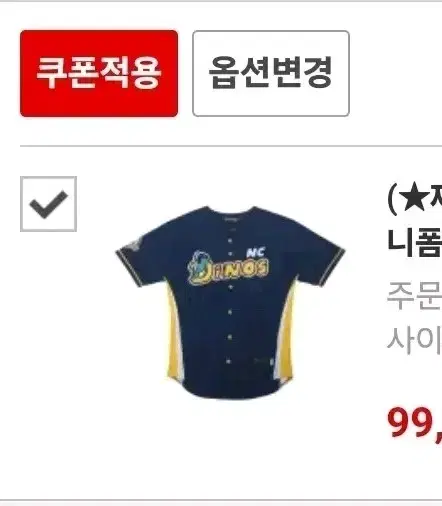The width and height of the screenshot is (442, 506).
Task: Open the navy NC Dinos jersey thumbnail
Action: [230, 302]
